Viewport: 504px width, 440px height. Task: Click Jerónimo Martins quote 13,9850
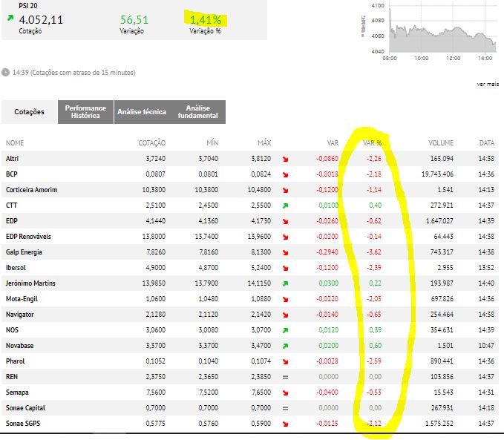(x=154, y=283)
